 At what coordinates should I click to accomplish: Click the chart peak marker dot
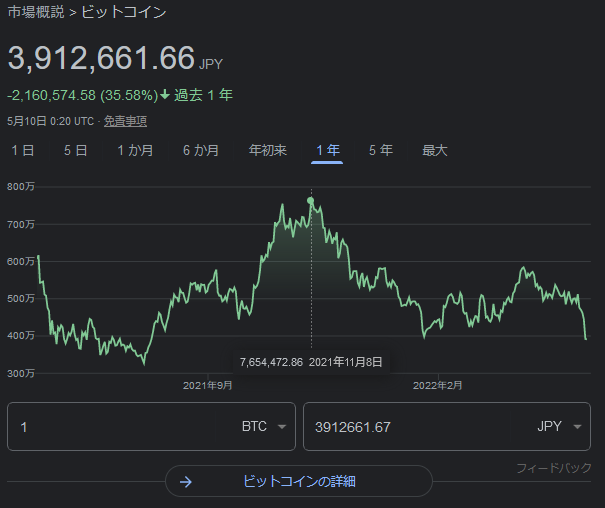(311, 201)
